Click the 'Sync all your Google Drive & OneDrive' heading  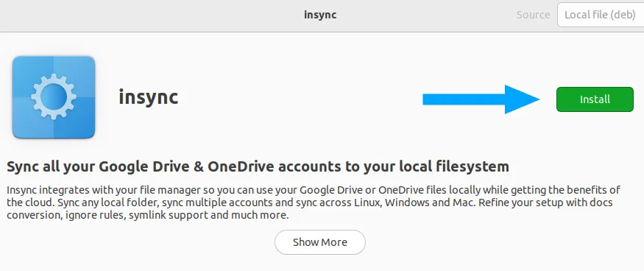pos(258,166)
